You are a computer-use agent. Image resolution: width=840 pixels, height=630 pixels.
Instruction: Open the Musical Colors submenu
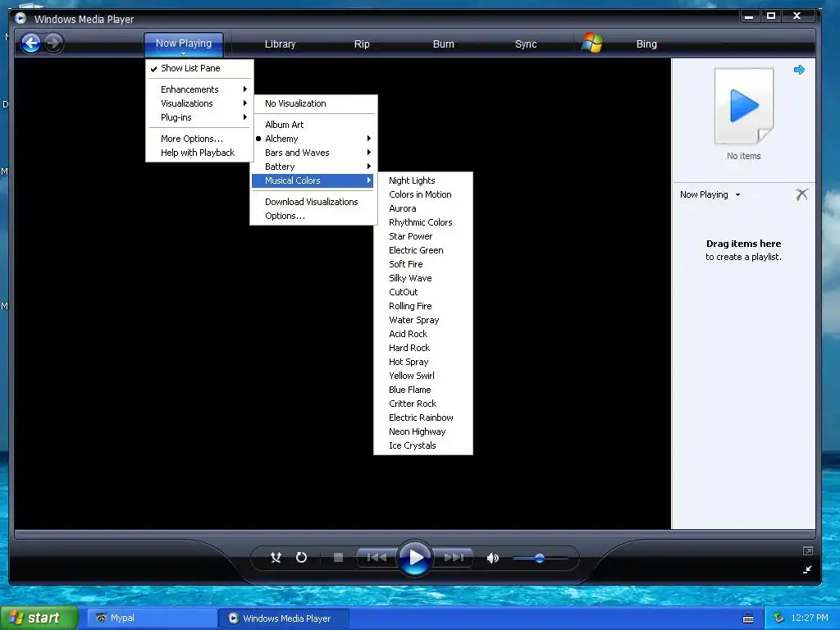314,180
